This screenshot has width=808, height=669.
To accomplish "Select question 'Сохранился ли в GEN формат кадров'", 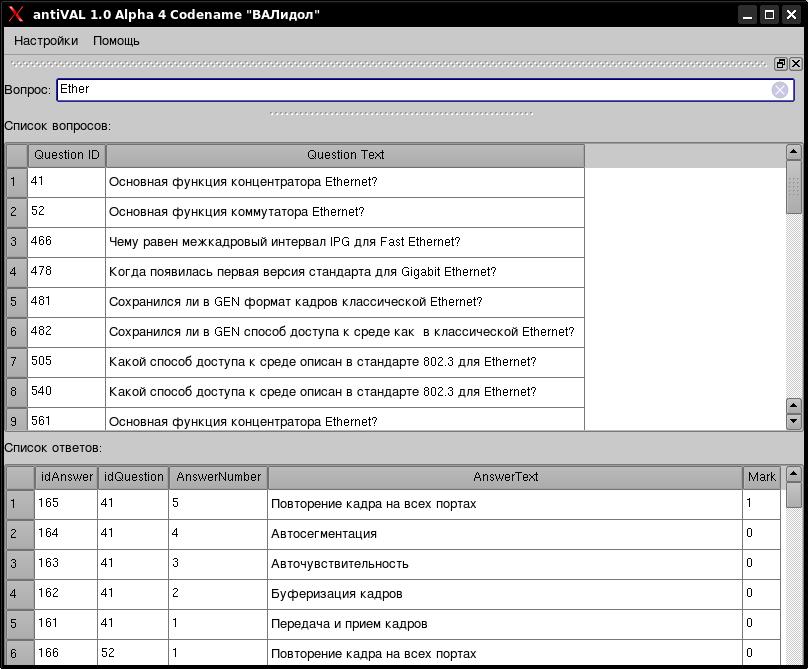I will coord(345,302).
